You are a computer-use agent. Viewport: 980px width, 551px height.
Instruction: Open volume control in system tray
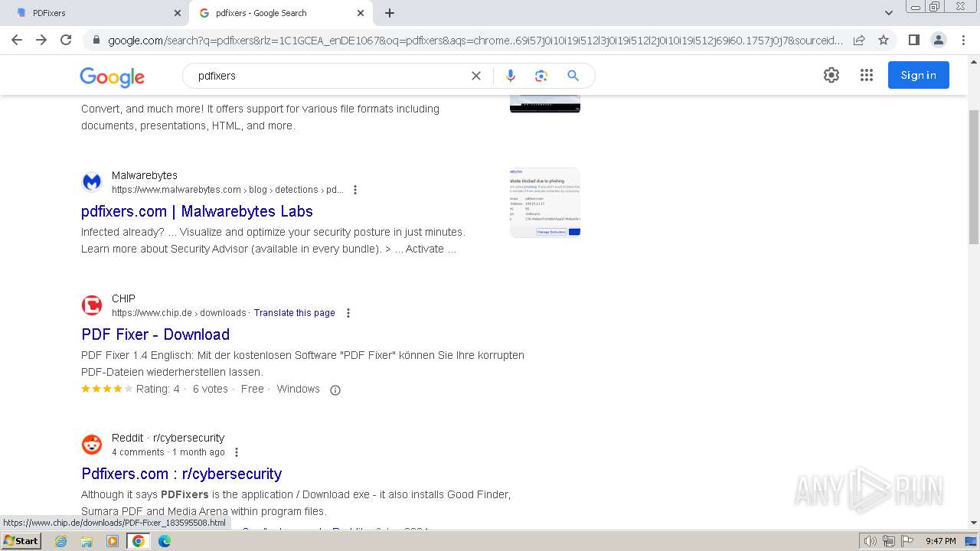point(871,541)
